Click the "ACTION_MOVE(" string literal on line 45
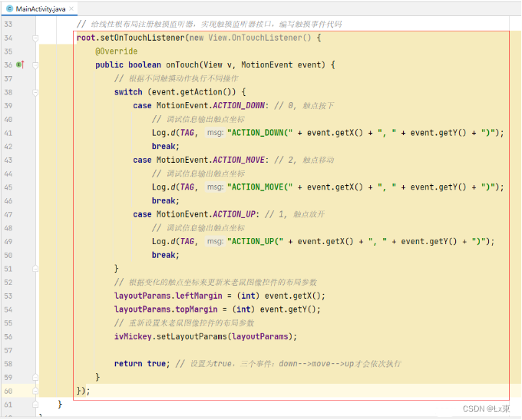 pyautogui.click(x=260, y=187)
